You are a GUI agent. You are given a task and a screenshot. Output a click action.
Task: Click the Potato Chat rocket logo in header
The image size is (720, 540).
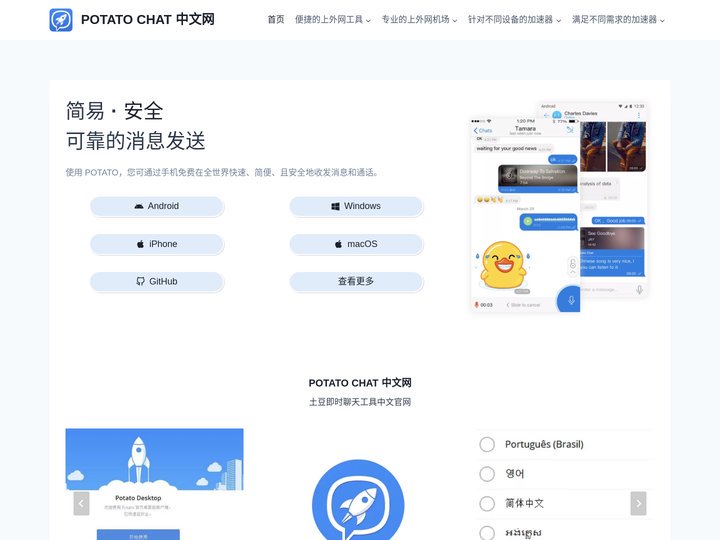click(x=61, y=20)
